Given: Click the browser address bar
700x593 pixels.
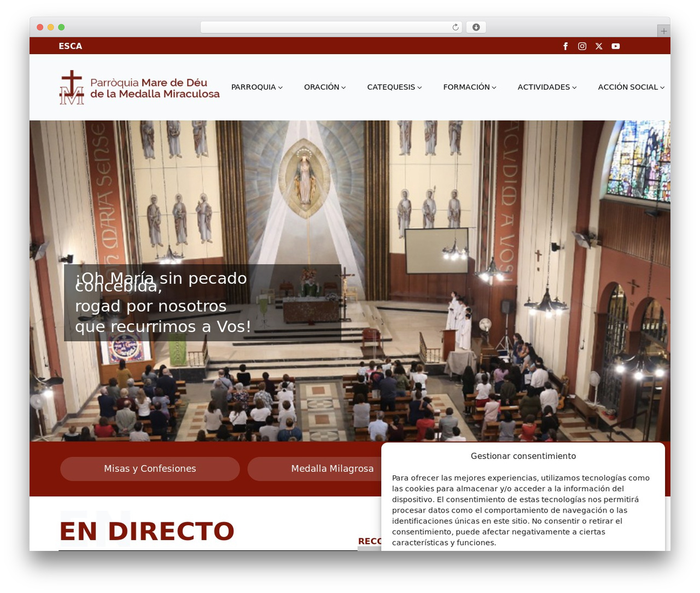Looking at the screenshot, I should coord(331,27).
